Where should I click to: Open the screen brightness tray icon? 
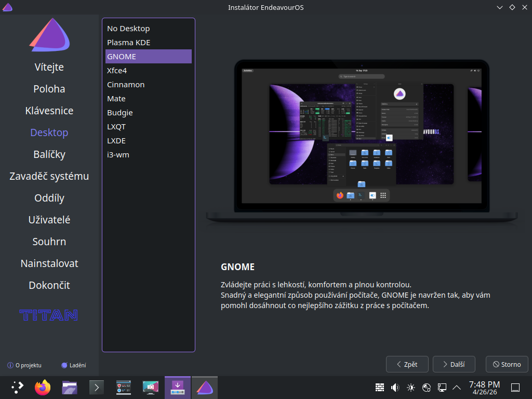411,387
